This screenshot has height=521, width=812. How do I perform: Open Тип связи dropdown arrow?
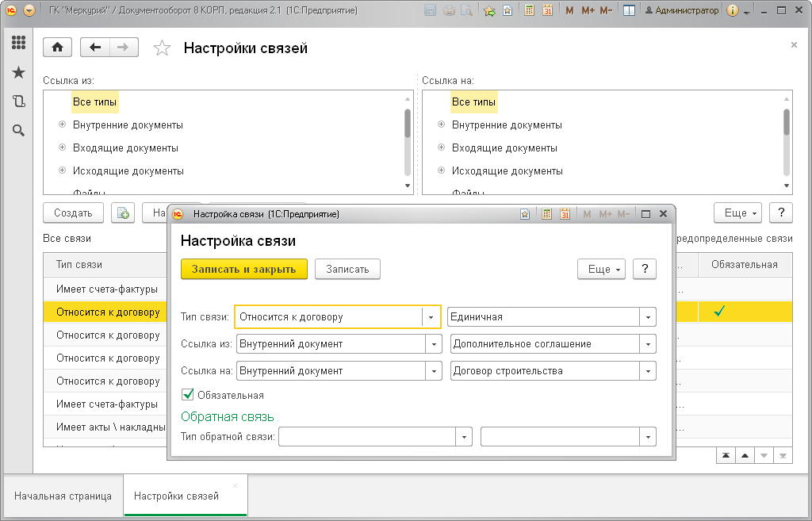point(431,317)
